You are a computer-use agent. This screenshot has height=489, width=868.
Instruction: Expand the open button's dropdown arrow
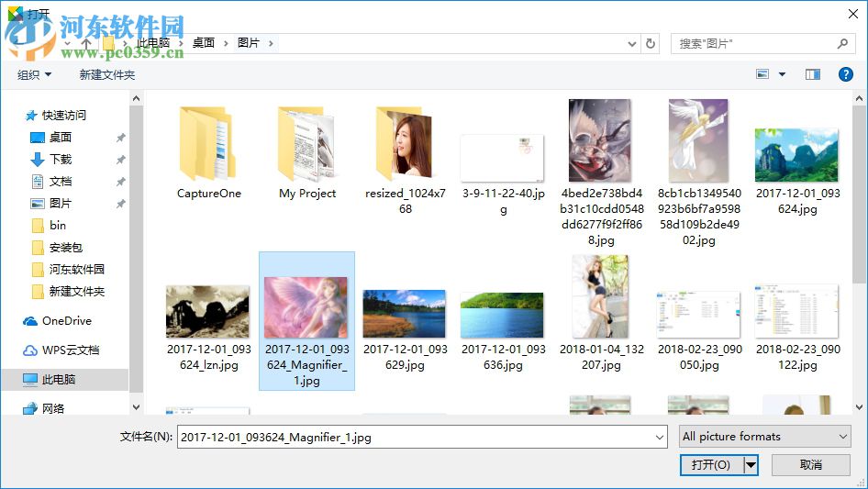(x=751, y=464)
